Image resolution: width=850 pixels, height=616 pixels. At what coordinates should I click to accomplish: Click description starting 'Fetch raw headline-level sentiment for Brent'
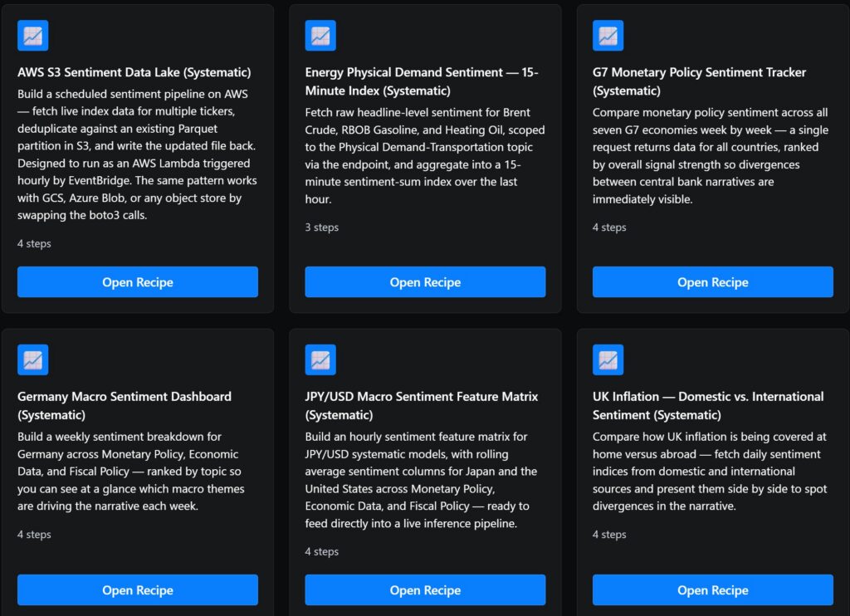coord(425,155)
